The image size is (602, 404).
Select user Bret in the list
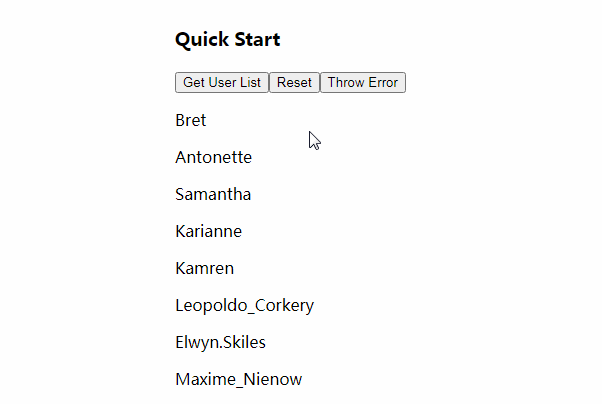(190, 121)
